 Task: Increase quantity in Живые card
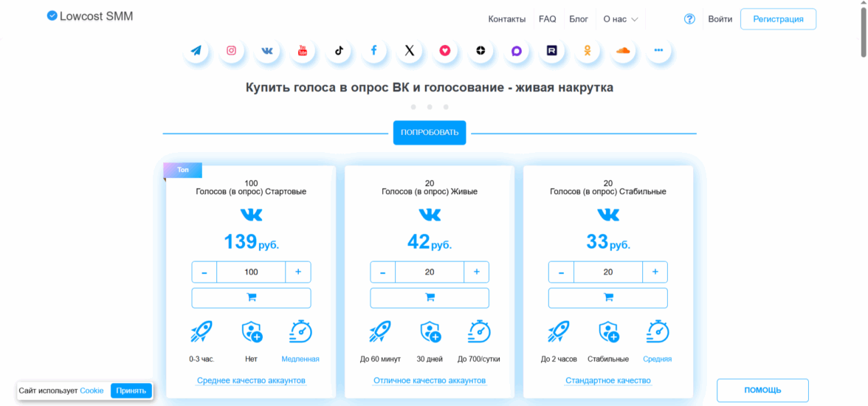pos(477,272)
